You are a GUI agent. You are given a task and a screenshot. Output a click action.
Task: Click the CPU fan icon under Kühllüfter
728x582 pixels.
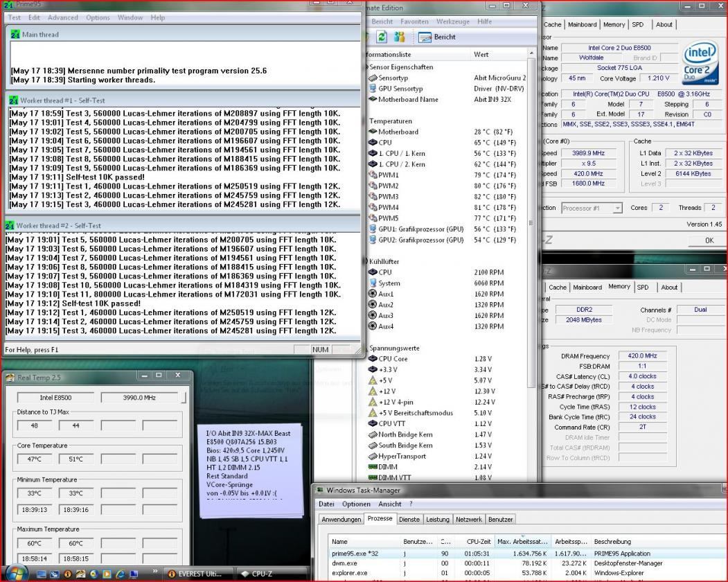[373, 272]
